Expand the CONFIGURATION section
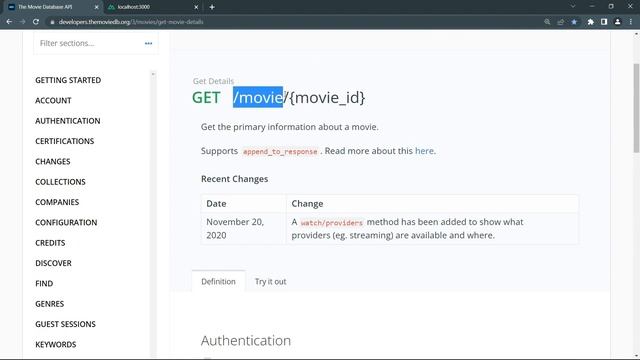This screenshot has height=360, width=640. click(x=66, y=222)
